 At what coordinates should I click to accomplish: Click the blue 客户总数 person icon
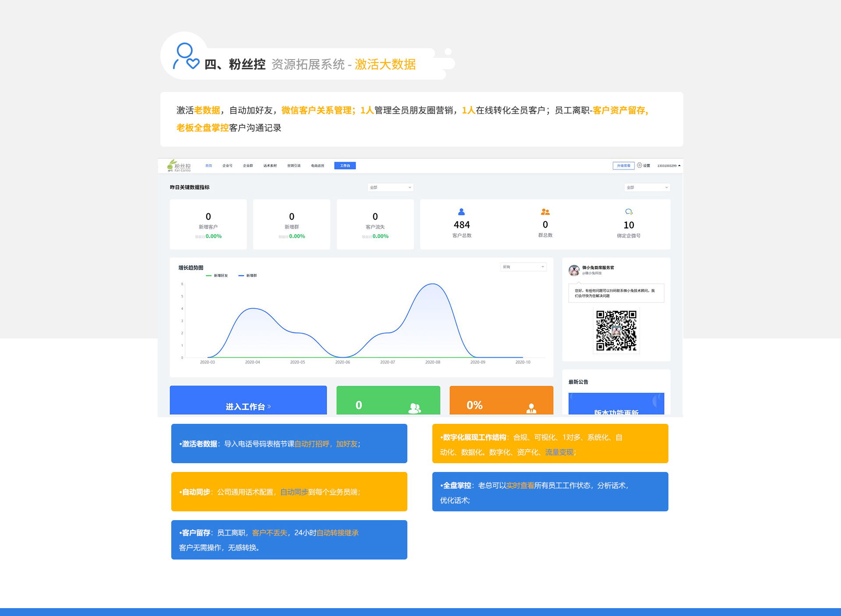(461, 212)
